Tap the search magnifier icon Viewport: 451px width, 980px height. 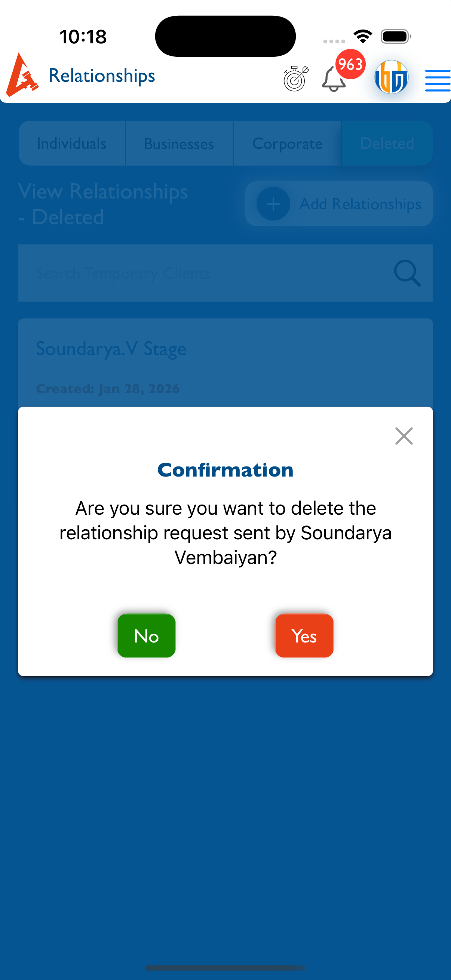pyautogui.click(x=407, y=273)
